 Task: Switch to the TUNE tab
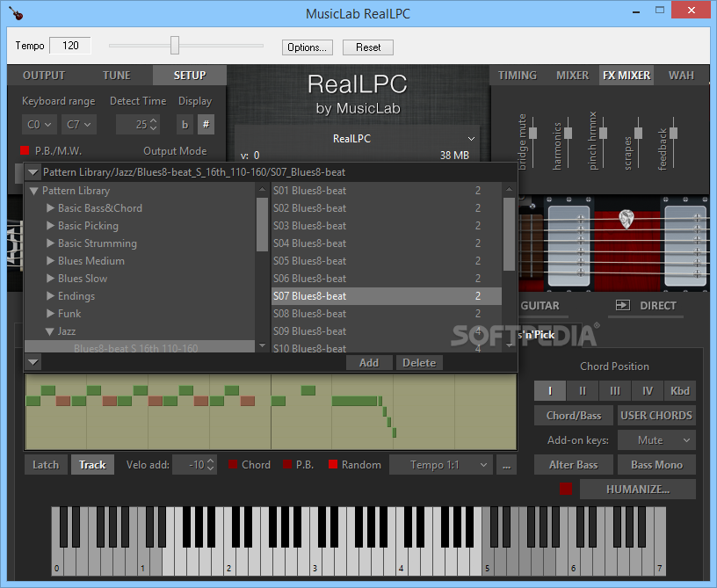[x=116, y=76]
